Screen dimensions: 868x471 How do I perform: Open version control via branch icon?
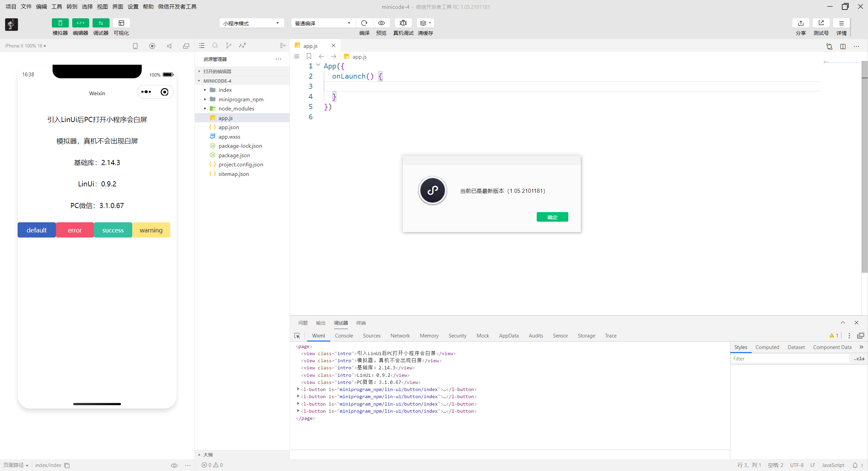[229, 45]
